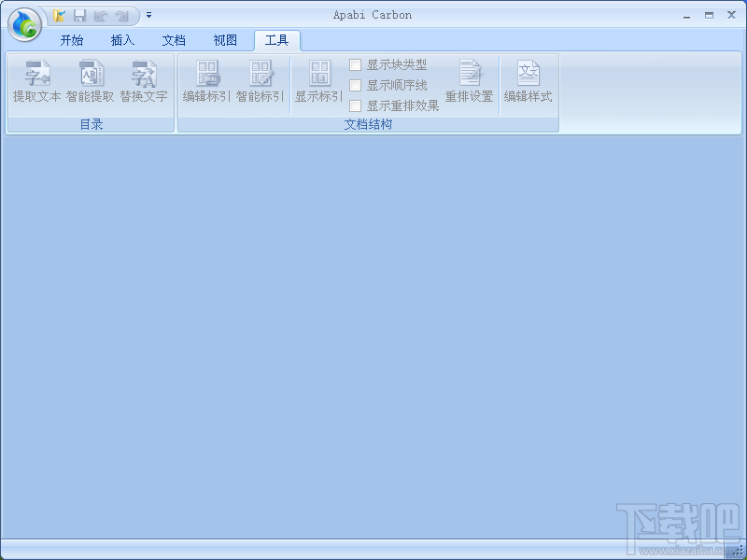Click the Undo icon in quick access toolbar
747x560 pixels.
(101, 16)
